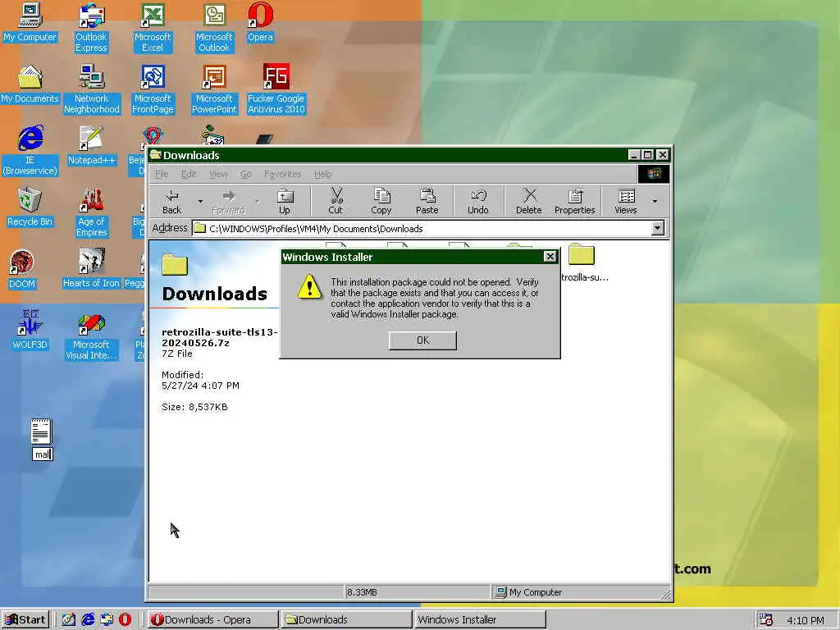
Task: Click the Delete toolbar button
Action: click(529, 202)
